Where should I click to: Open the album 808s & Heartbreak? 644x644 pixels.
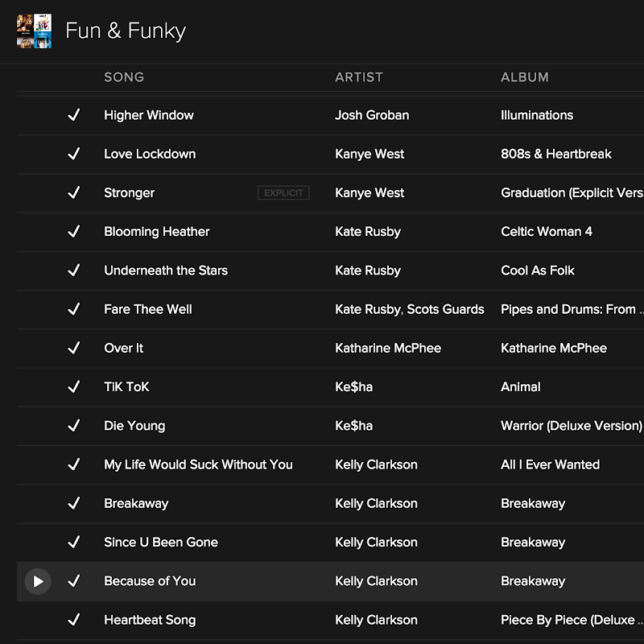556,154
